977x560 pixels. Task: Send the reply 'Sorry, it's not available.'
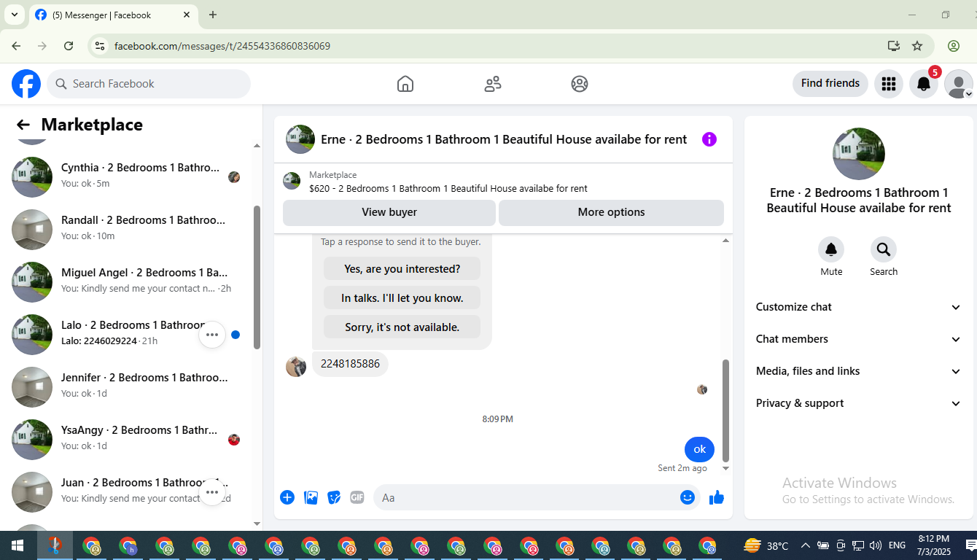(x=402, y=327)
